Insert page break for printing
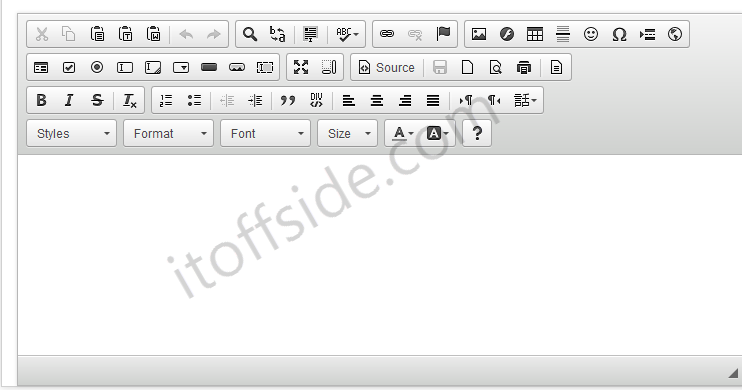Viewport: 742px width, 390px height. 647,34
